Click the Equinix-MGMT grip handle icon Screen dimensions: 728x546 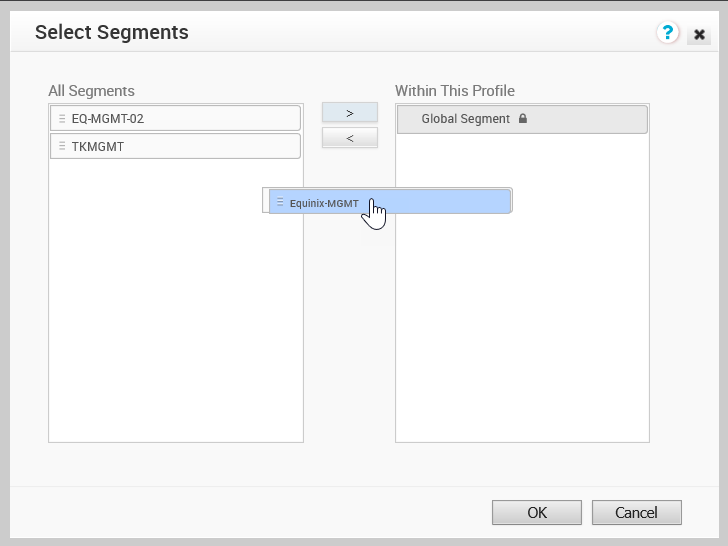(280, 202)
